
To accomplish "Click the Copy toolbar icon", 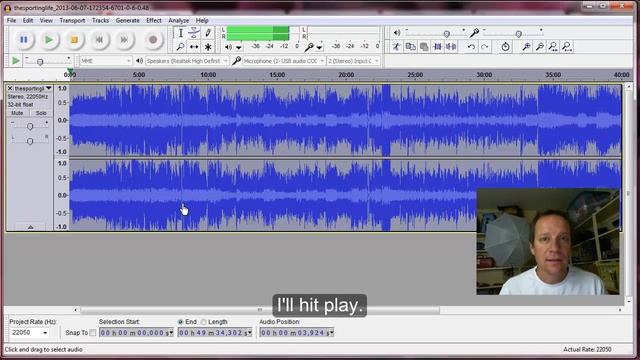I will point(410,47).
